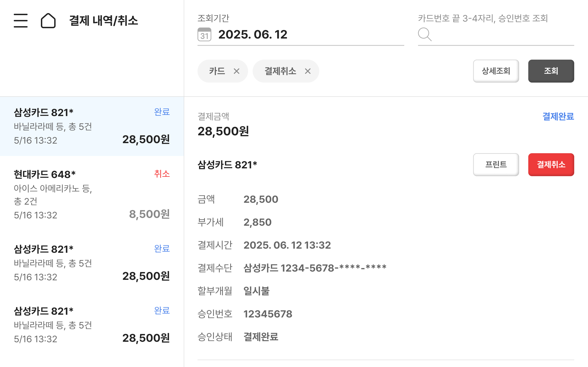Open the hamburger menu

pyautogui.click(x=21, y=21)
